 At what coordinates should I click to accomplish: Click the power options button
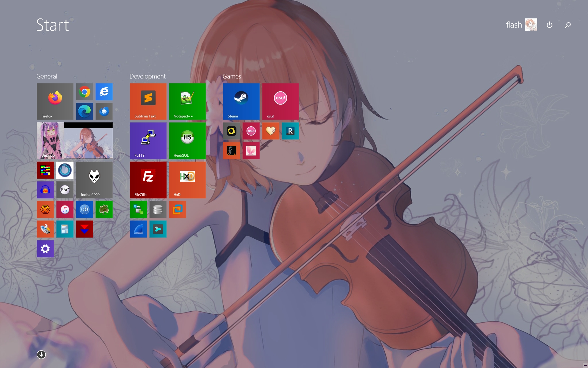point(549,25)
